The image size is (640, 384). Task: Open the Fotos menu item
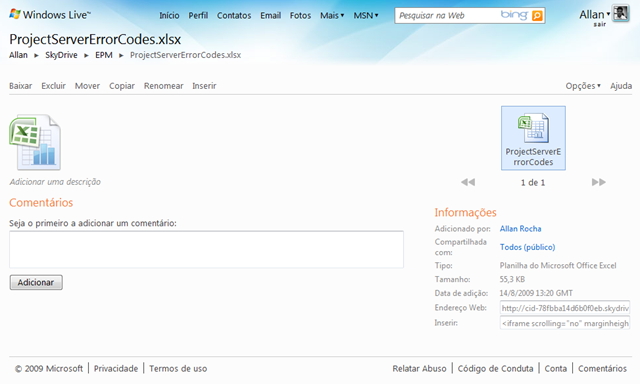tap(300, 16)
